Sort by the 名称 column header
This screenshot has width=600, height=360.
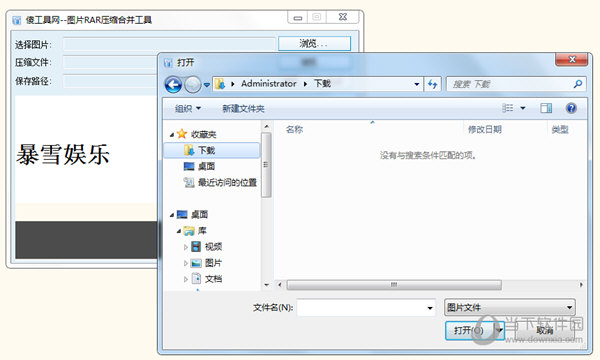294,130
